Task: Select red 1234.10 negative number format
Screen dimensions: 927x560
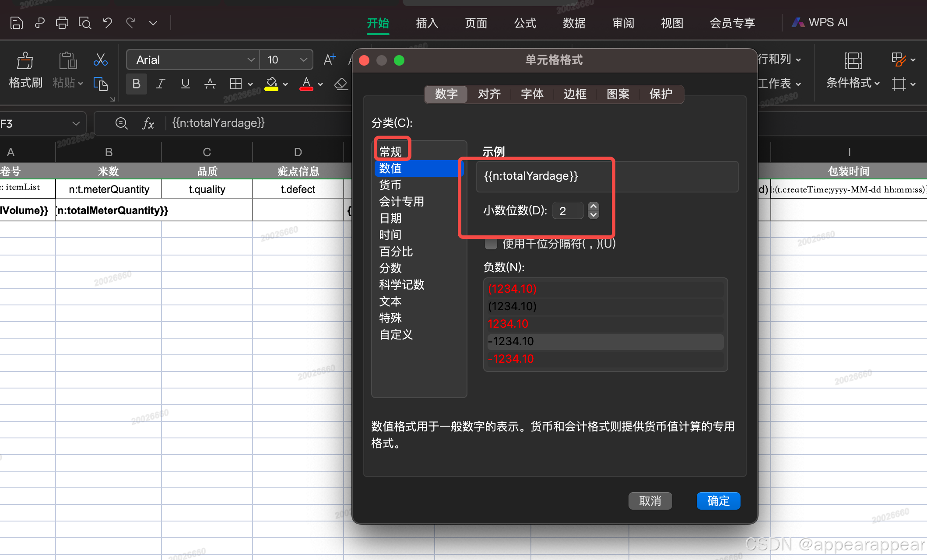Action: tap(508, 324)
